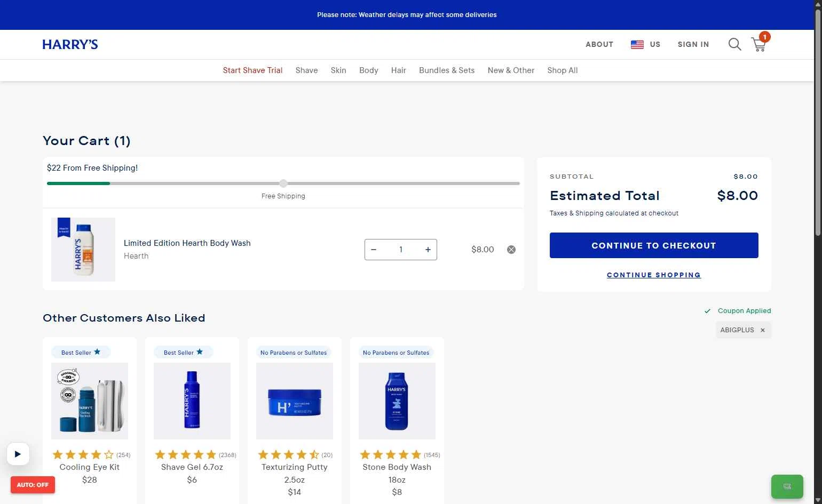822x504 pixels.
Task: Click No Parabens badge on Texturizing Putty
Action: point(294,353)
